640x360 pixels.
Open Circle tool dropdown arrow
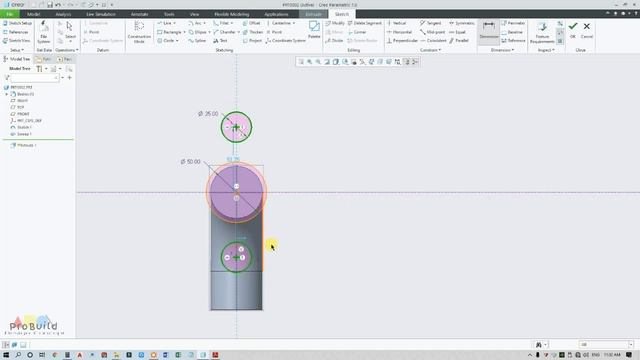point(177,40)
